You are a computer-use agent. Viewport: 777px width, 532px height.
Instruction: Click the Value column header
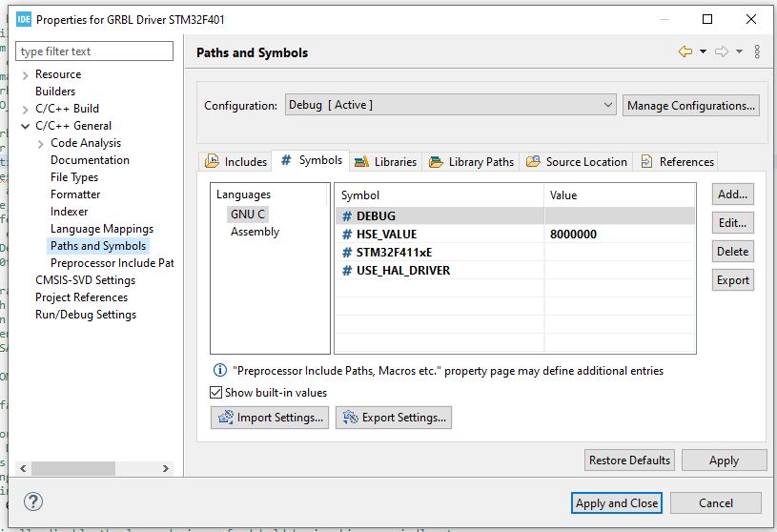620,195
